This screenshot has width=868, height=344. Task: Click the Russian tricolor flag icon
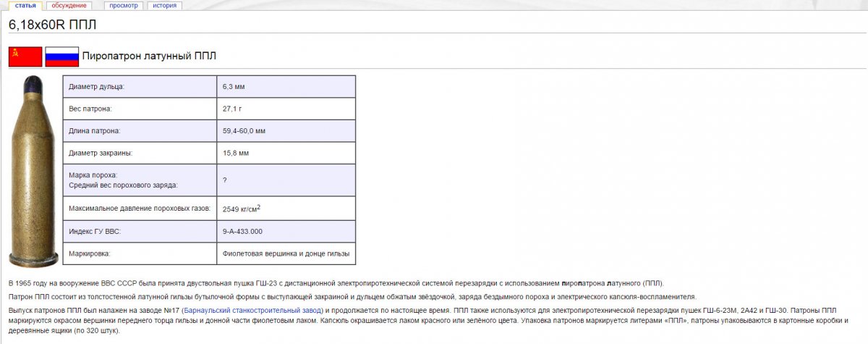(x=61, y=56)
